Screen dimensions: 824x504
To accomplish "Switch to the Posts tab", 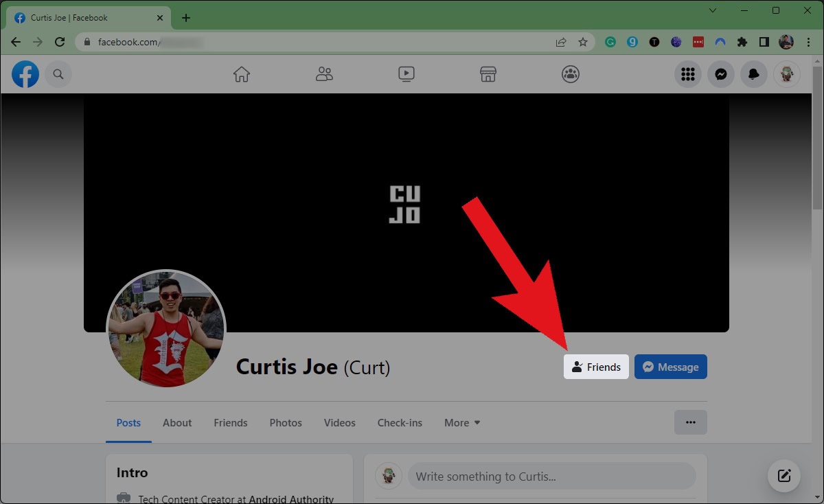I will (x=128, y=423).
